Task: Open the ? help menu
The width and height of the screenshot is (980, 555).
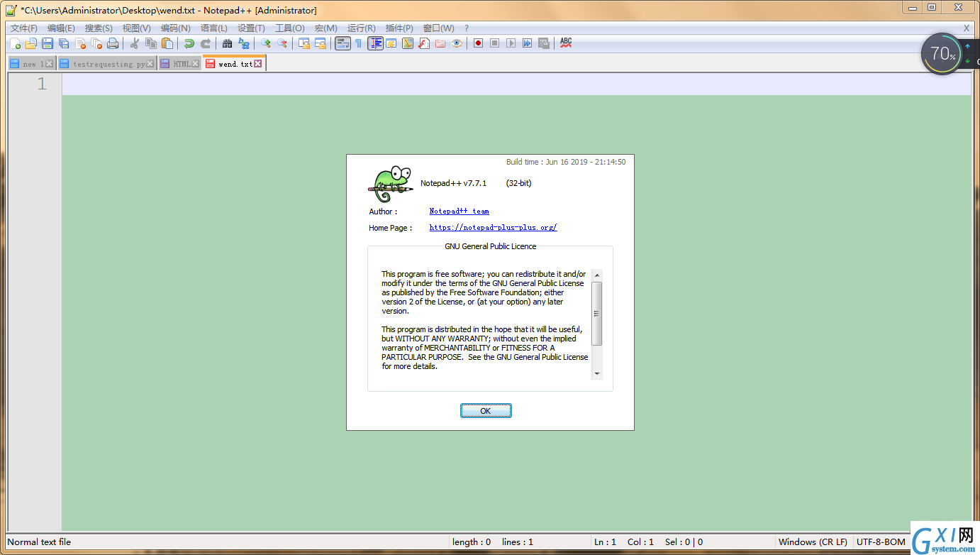Action: click(467, 28)
